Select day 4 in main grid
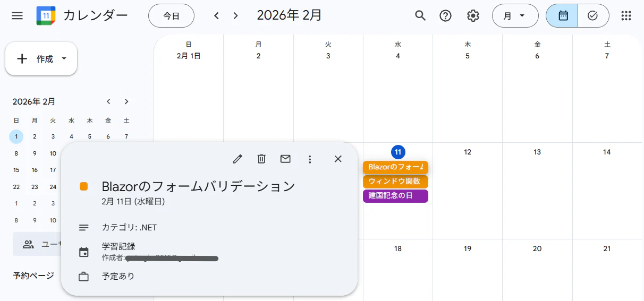The width and height of the screenshot is (644, 301). pos(398,56)
